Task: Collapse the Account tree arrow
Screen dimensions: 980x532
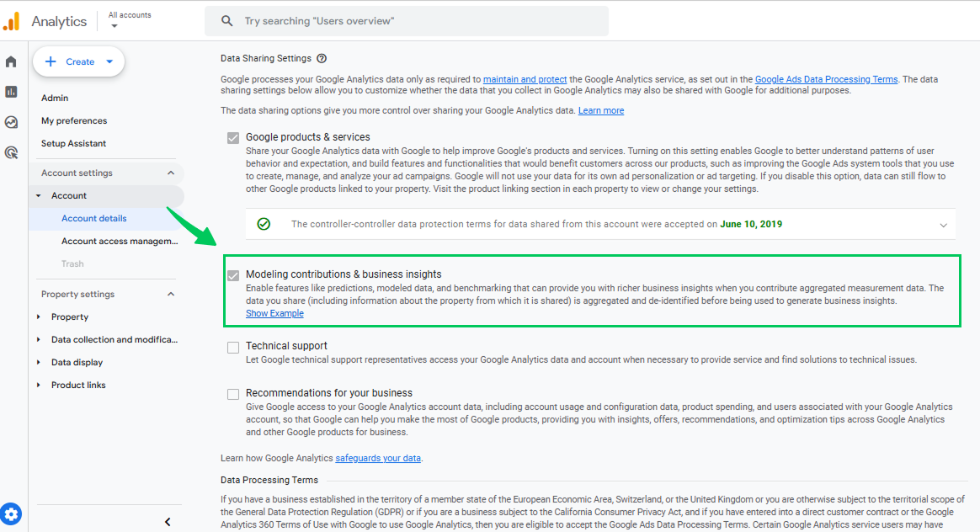Action: pyautogui.click(x=39, y=195)
